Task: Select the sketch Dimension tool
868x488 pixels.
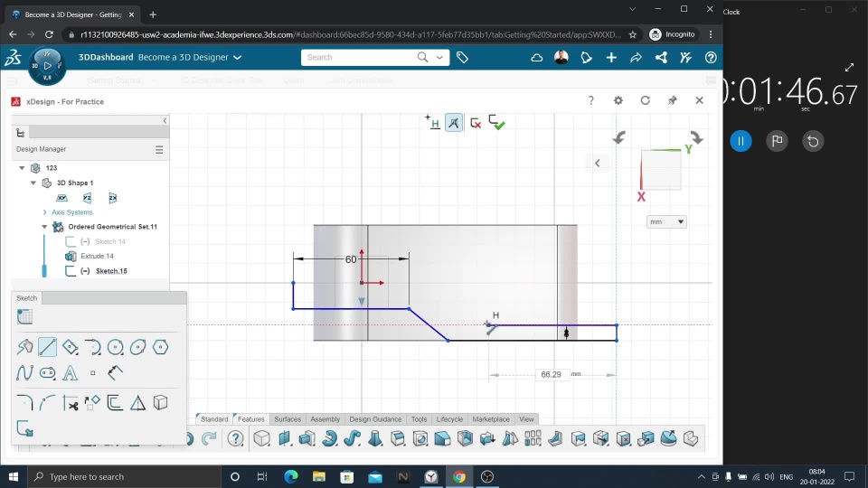Action: (x=115, y=372)
